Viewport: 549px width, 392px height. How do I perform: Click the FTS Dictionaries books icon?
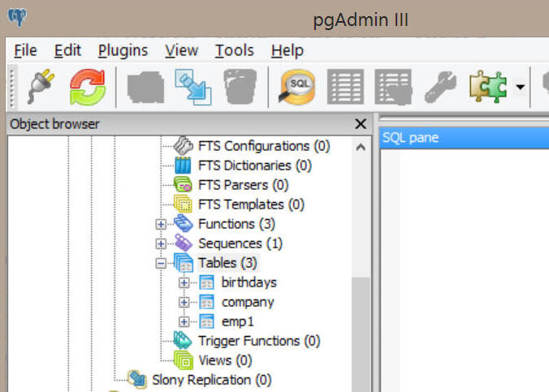pos(183,166)
